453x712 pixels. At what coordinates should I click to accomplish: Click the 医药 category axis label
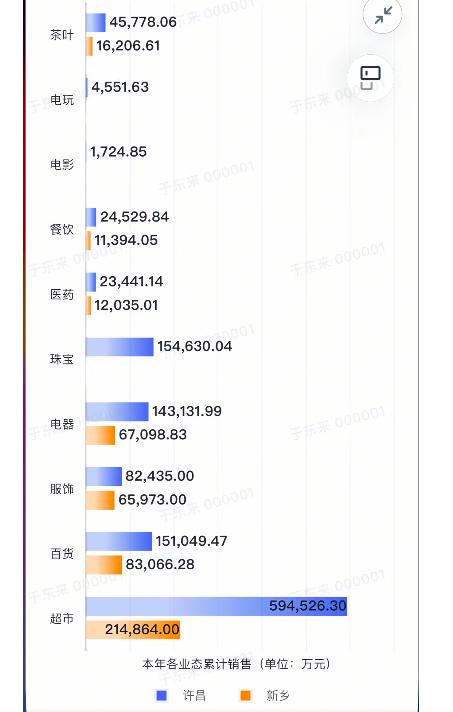[x=62, y=294]
